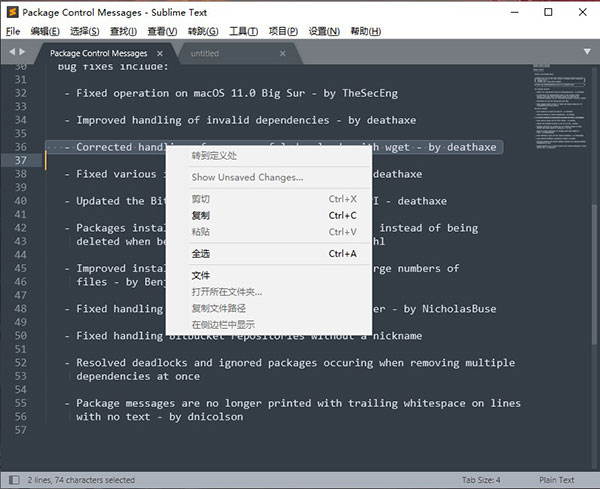Click the "dependencies at once" line

138,377
